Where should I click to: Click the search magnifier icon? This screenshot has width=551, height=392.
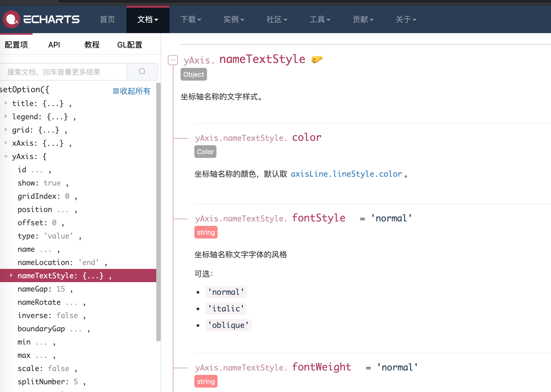point(142,71)
